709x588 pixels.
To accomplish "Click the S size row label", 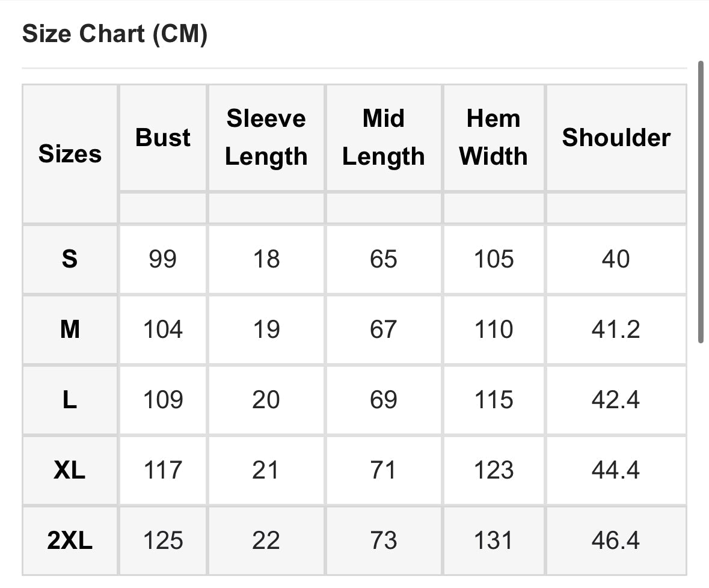I will [x=70, y=259].
